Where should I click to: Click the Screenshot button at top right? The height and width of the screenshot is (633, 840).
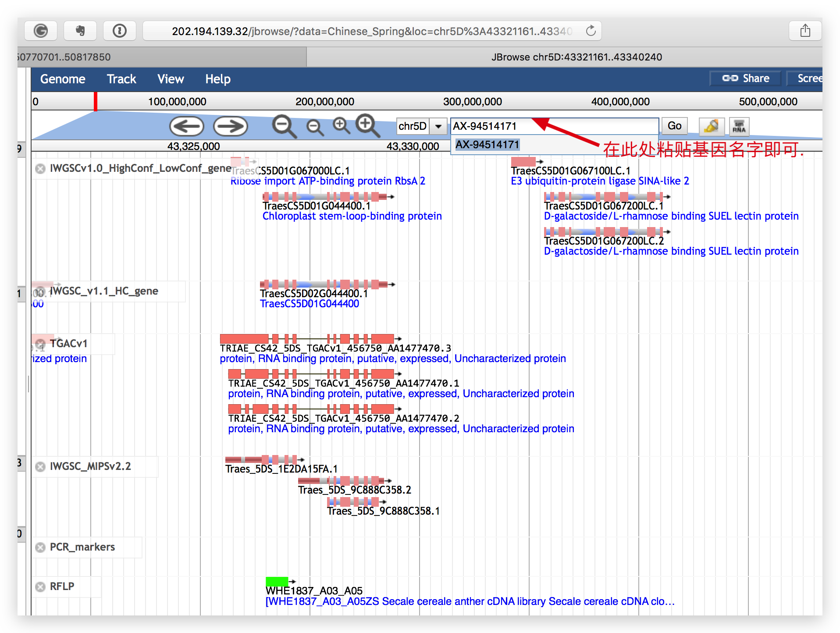click(x=805, y=78)
